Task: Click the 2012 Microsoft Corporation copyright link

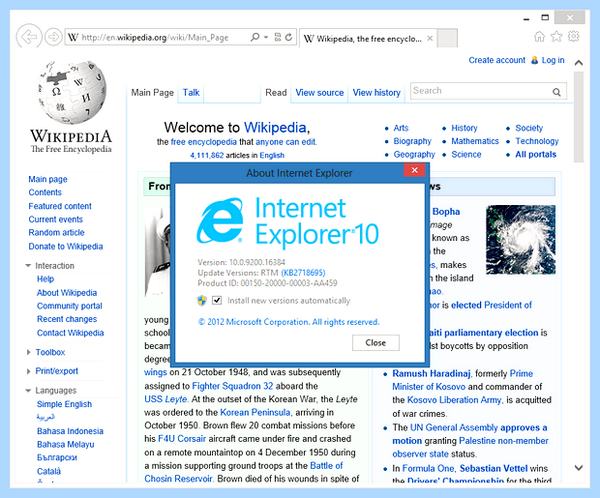Action: point(289,322)
